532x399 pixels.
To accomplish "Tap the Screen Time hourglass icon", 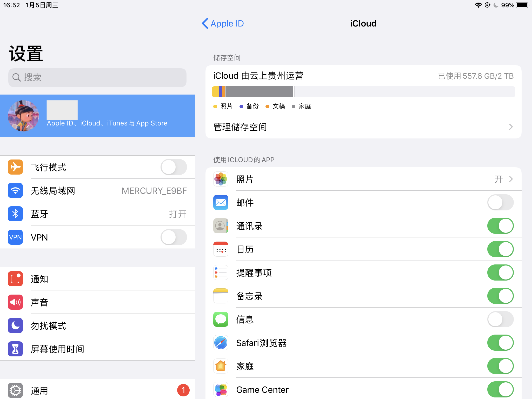I will [15, 349].
